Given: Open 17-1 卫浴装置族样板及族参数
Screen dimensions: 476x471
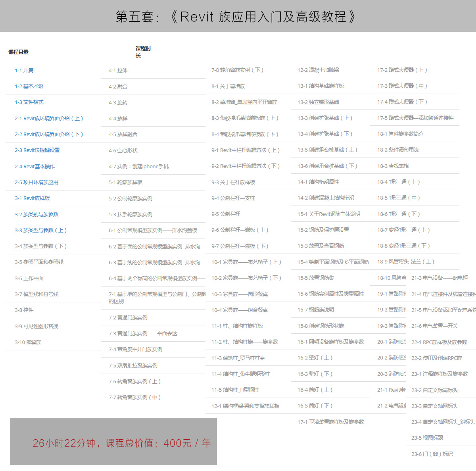Looking at the screenshot, I should click(x=330, y=422).
